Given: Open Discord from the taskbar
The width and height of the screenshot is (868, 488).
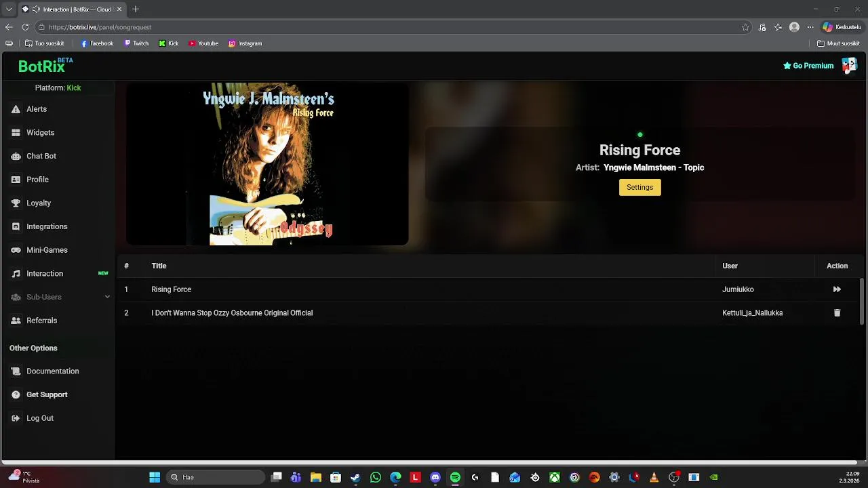Looking at the screenshot, I should click(435, 477).
